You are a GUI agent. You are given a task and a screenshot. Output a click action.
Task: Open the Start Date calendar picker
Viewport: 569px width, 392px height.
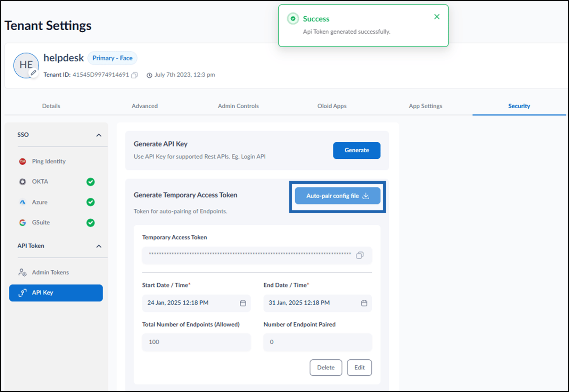coord(243,303)
